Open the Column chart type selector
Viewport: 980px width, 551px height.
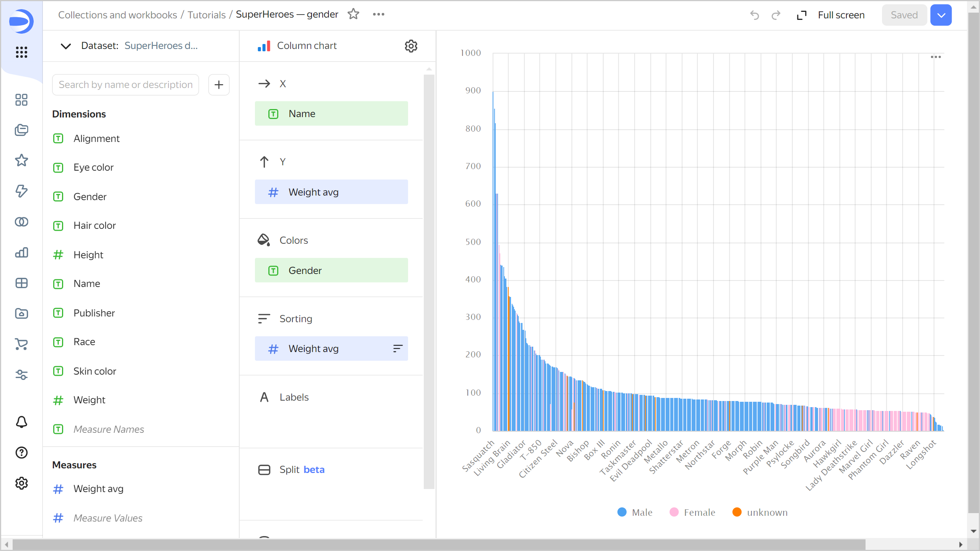tap(297, 46)
